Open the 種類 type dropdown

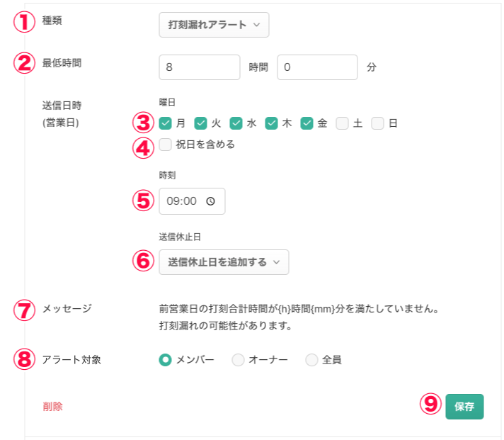(x=214, y=25)
